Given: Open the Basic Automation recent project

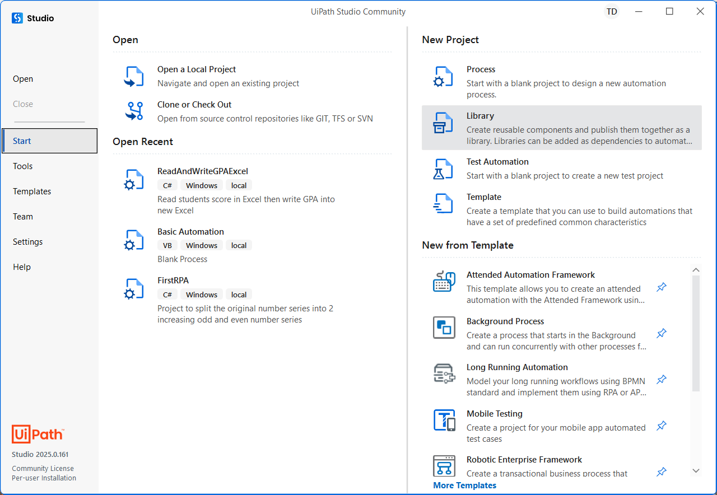Looking at the screenshot, I should click(x=191, y=231).
